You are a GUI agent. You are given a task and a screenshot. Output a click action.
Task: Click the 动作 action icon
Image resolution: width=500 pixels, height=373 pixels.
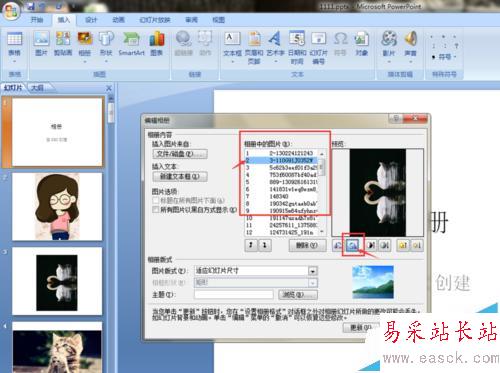[x=205, y=43]
